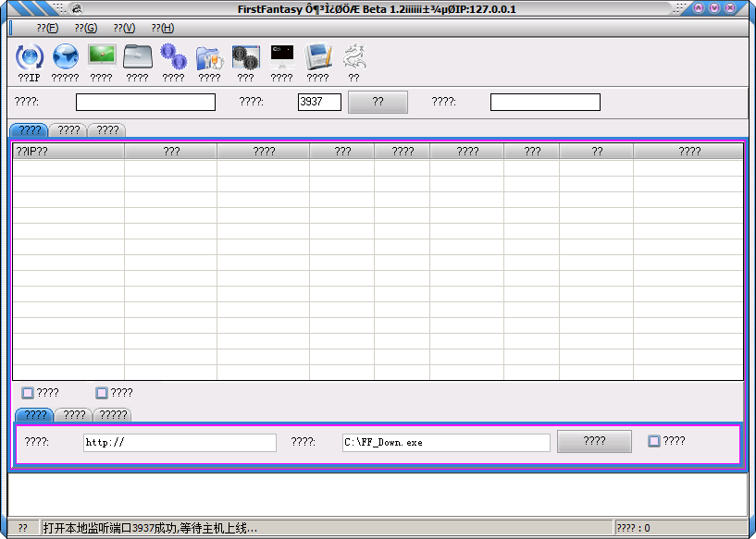Click the window-with-gears toolbar icon
756x539 pixels.
click(245, 57)
